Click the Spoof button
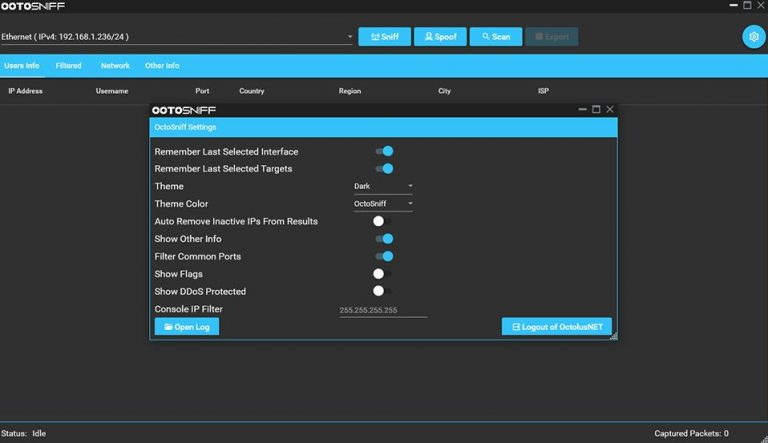768x443 pixels. pyautogui.click(x=440, y=37)
